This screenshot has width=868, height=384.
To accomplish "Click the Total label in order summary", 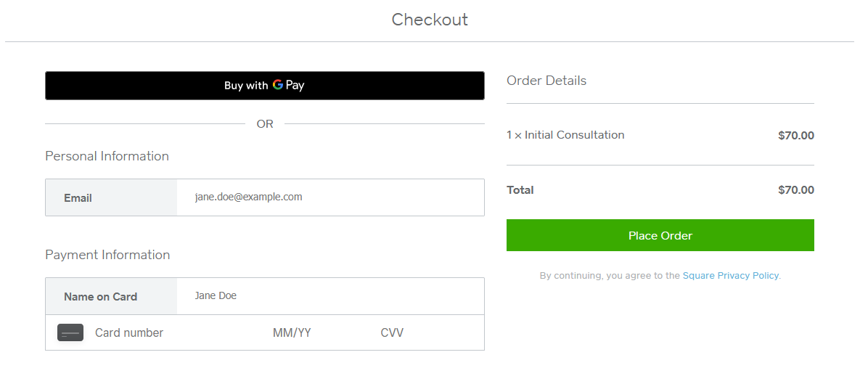I will coord(520,190).
